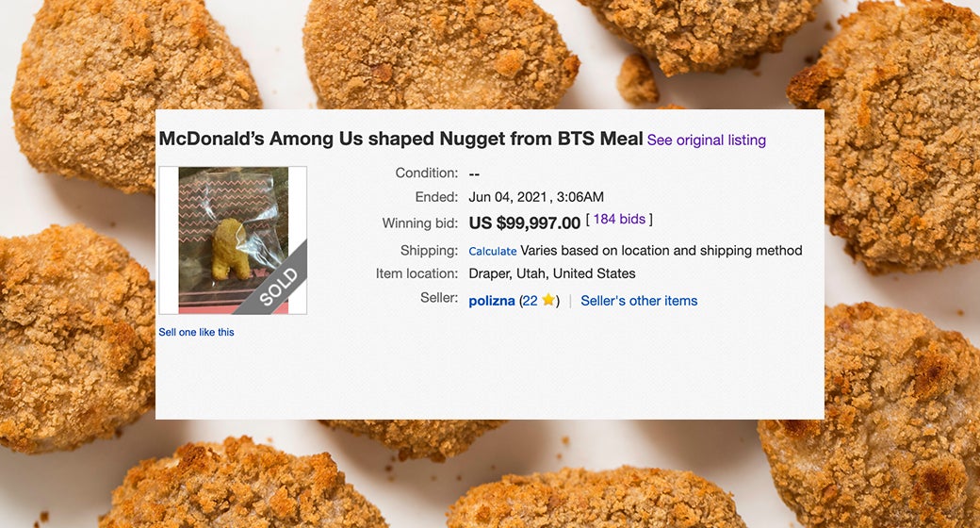The height and width of the screenshot is (528, 980).
Task: Click Calculate to estimate shipping
Action: tap(493, 251)
